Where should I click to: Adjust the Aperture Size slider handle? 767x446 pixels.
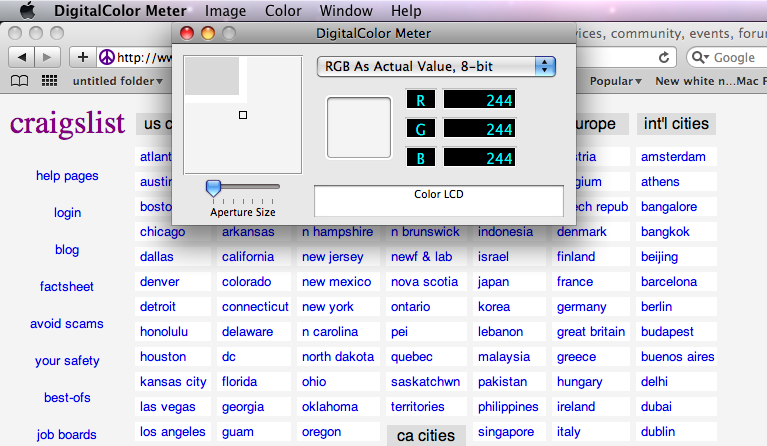click(x=213, y=187)
